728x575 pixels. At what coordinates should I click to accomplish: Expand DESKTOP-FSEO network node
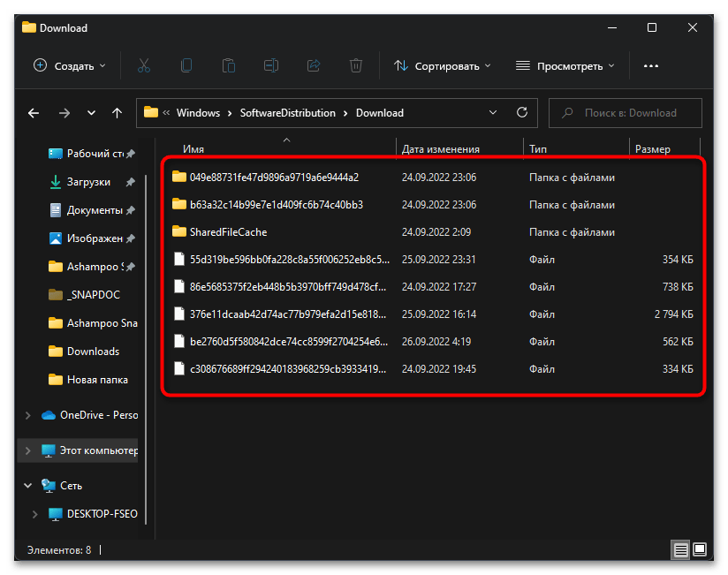click(x=34, y=514)
